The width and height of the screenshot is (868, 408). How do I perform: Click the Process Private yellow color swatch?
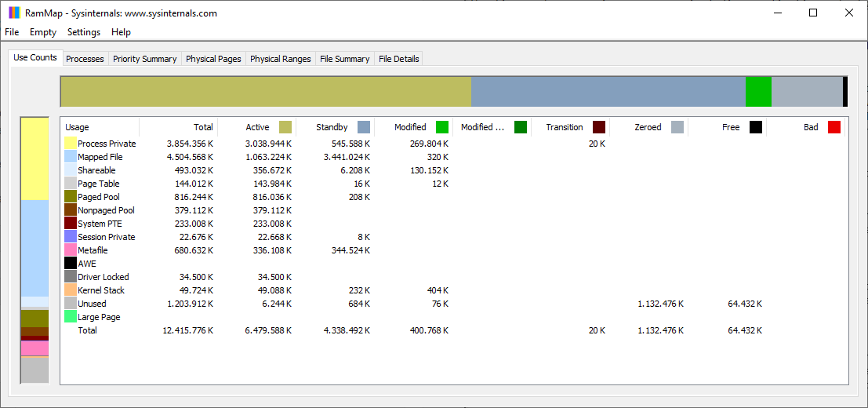(71, 144)
